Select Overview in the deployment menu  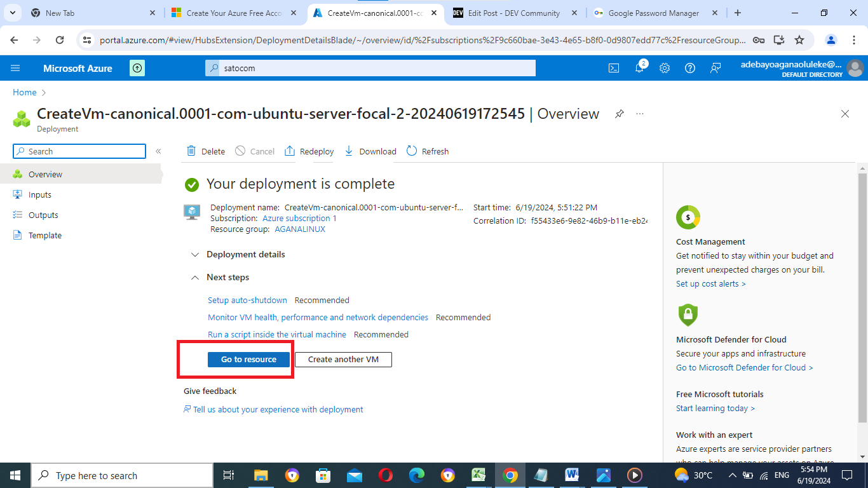[81, 174]
